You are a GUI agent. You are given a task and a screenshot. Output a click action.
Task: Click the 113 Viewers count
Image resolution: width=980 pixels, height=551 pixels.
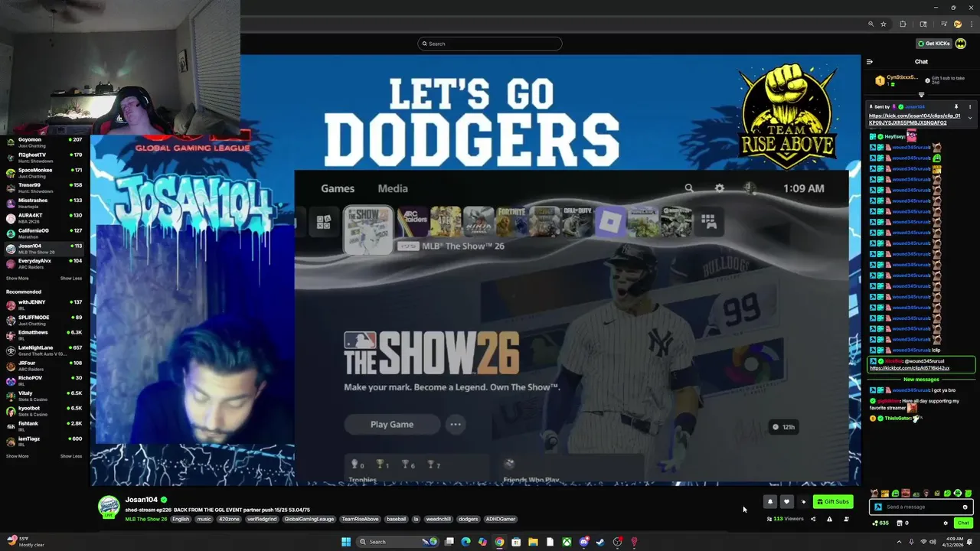click(x=785, y=519)
